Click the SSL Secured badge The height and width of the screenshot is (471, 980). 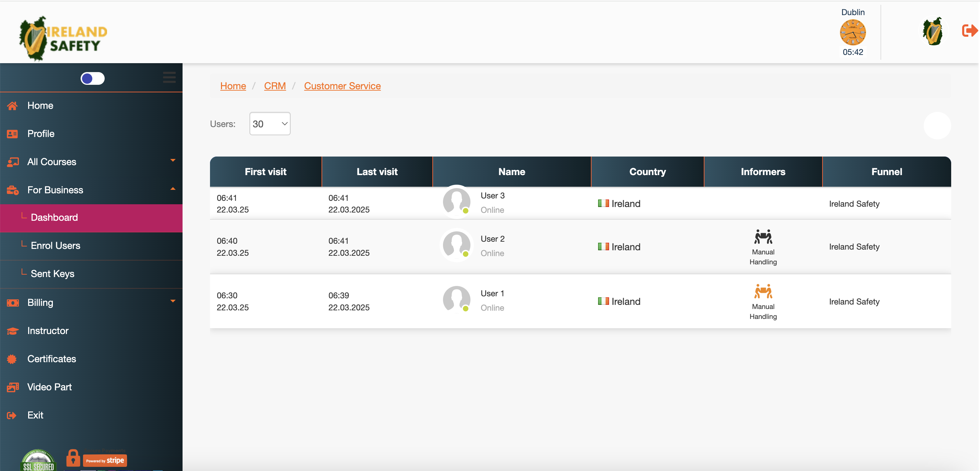[38, 460]
